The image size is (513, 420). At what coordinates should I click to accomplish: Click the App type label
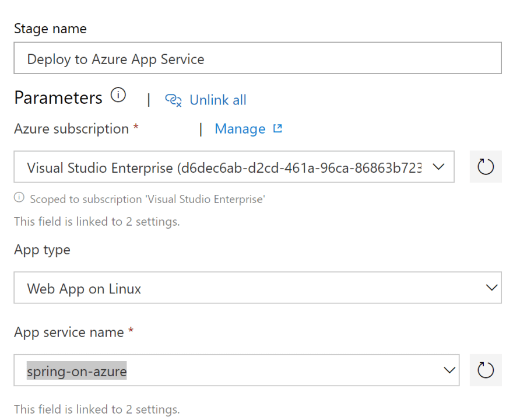42,250
